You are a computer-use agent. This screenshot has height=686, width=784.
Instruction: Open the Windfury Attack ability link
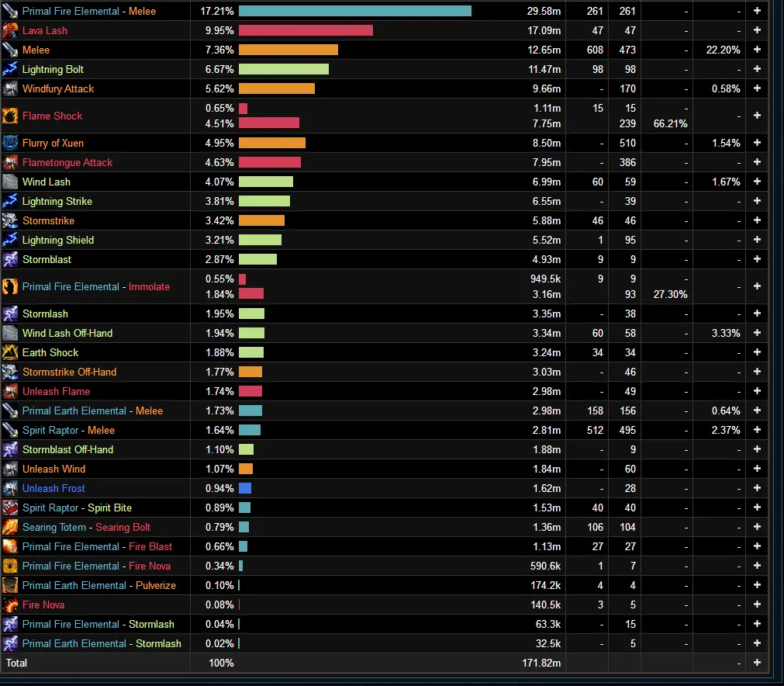(x=58, y=88)
